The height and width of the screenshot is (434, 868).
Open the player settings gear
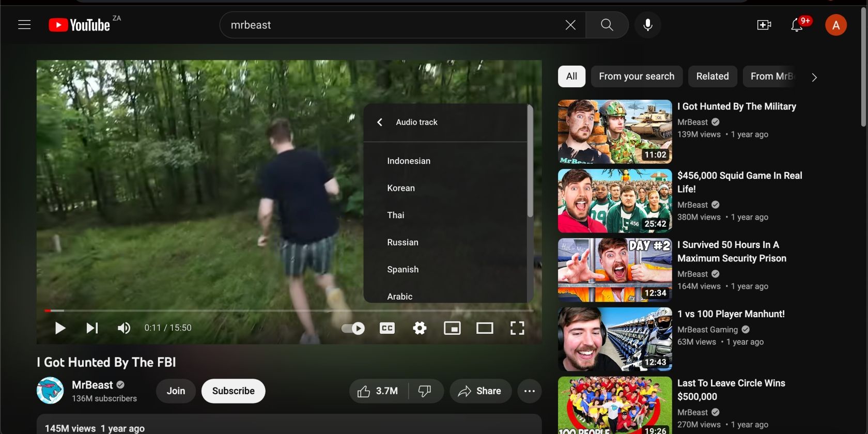(420, 328)
